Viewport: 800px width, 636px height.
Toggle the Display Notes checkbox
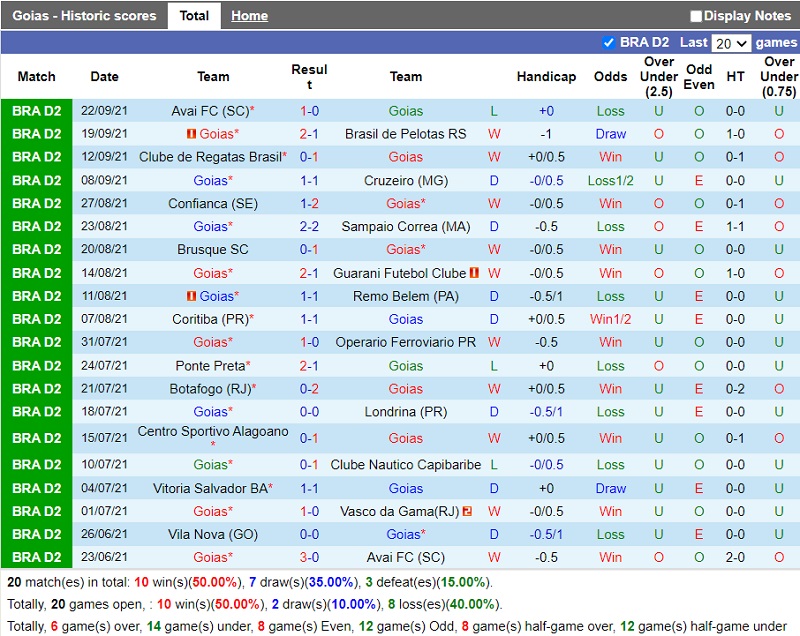(x=696, y=16)
